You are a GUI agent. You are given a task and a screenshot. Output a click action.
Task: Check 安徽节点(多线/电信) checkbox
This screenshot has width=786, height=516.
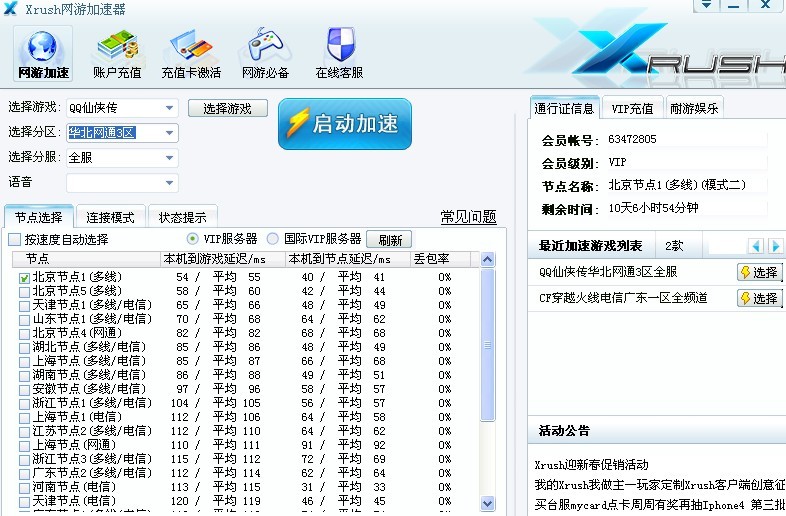coord(24,390)
